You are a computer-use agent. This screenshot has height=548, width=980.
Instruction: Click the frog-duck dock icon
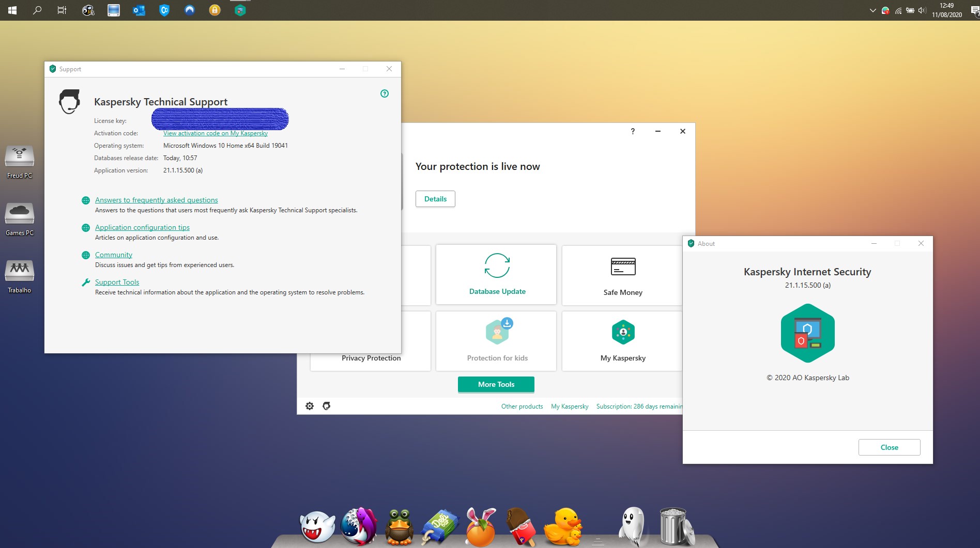coord(399,527)
